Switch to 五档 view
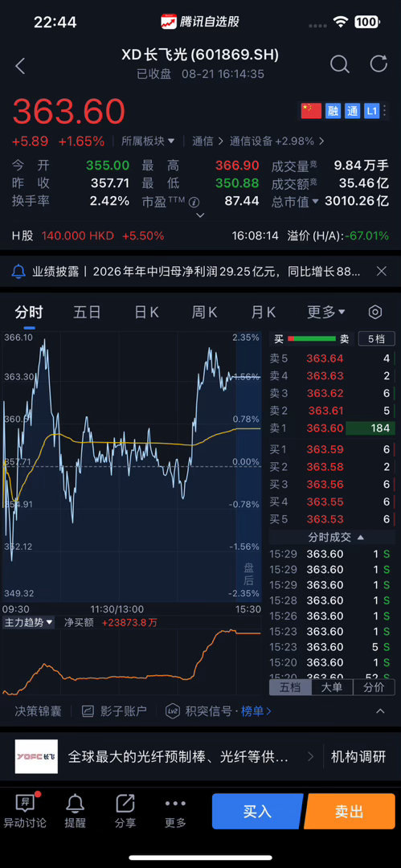This screenshot has height=868, width=401. pos(290,687)
